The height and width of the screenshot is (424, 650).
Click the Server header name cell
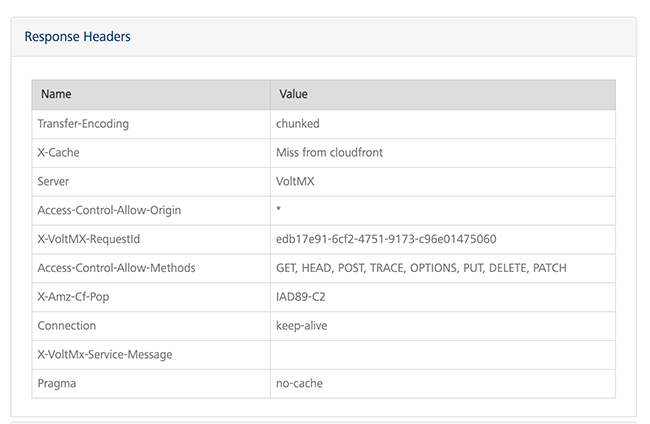click(55, 182)
